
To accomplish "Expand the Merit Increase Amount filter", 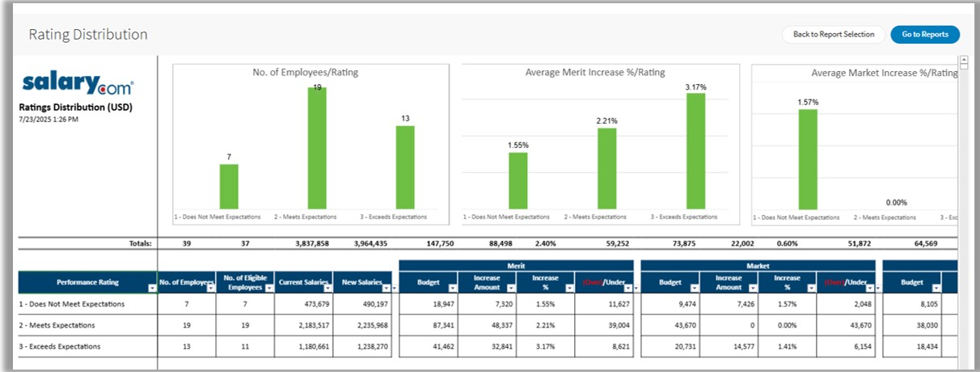I will click(512, 288).
